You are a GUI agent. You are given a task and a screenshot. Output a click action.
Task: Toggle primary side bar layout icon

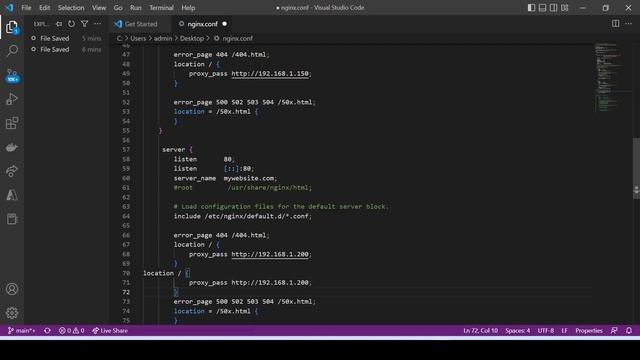(x=531, y=8)
